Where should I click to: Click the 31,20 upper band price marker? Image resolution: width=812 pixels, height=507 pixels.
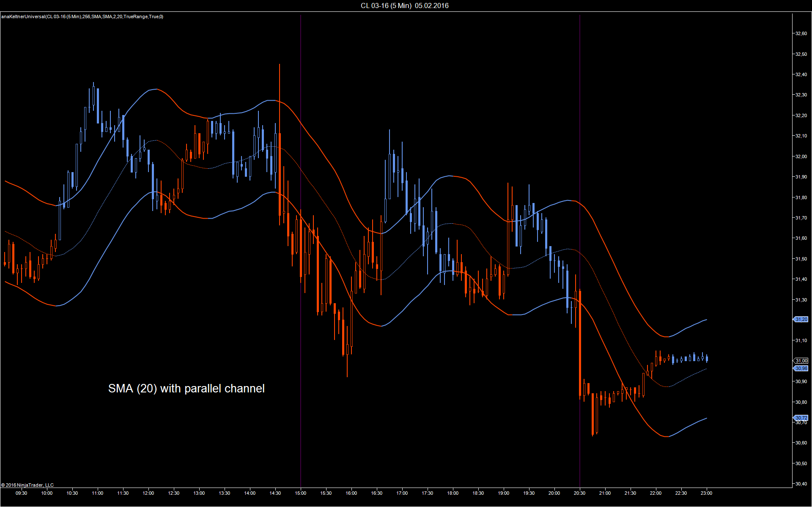(801, 319)
